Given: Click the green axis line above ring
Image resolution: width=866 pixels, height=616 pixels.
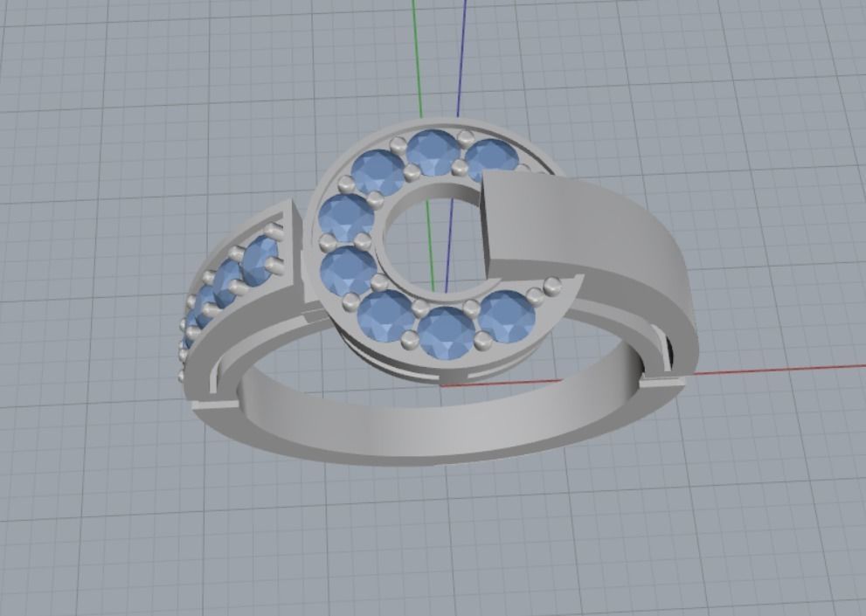Looking at the screenshot, I should pos(418,58).
